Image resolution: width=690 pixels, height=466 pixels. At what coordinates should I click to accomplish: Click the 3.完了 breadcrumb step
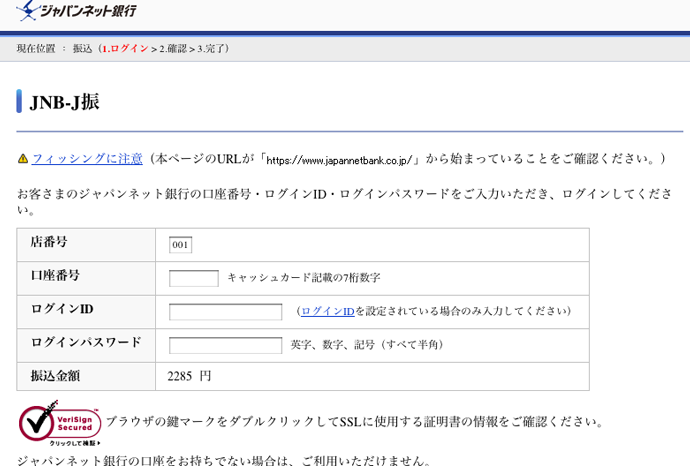pos(210,48)
